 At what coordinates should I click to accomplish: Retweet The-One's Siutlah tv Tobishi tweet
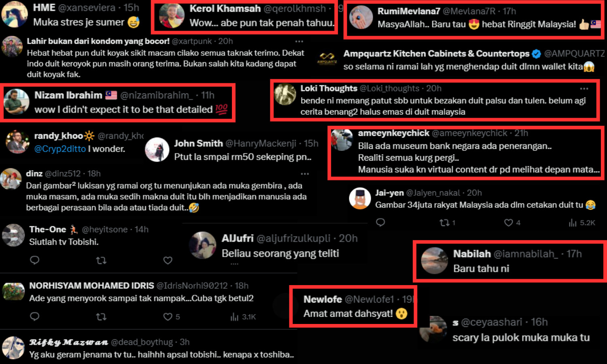tap(101, 260)
